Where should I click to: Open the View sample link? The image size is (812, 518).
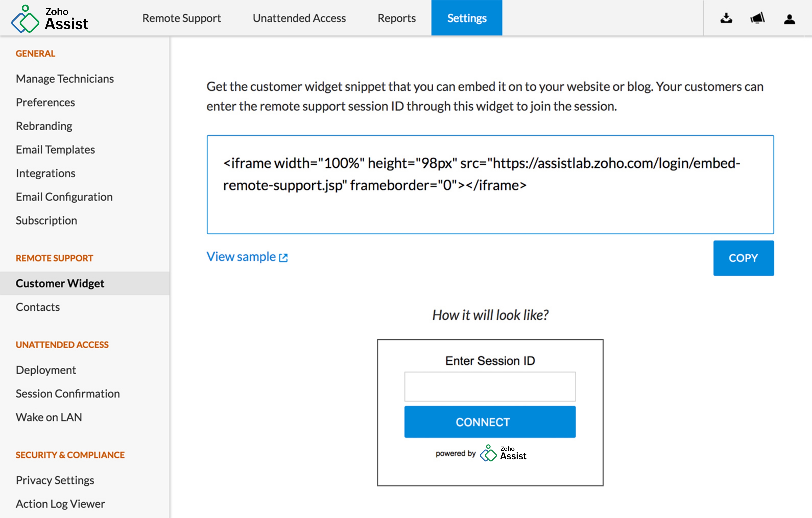pyautogui.click(x=241, y=257)
